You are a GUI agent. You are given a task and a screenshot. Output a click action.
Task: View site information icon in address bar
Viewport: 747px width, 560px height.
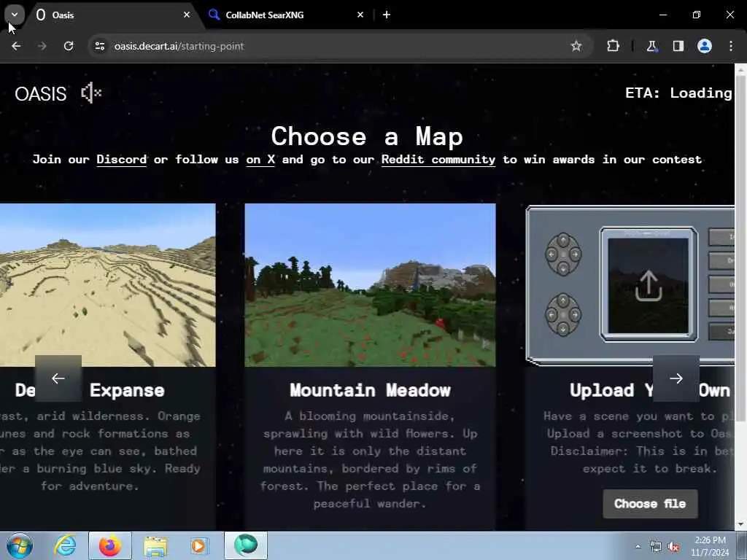click(x=99, y=46)
